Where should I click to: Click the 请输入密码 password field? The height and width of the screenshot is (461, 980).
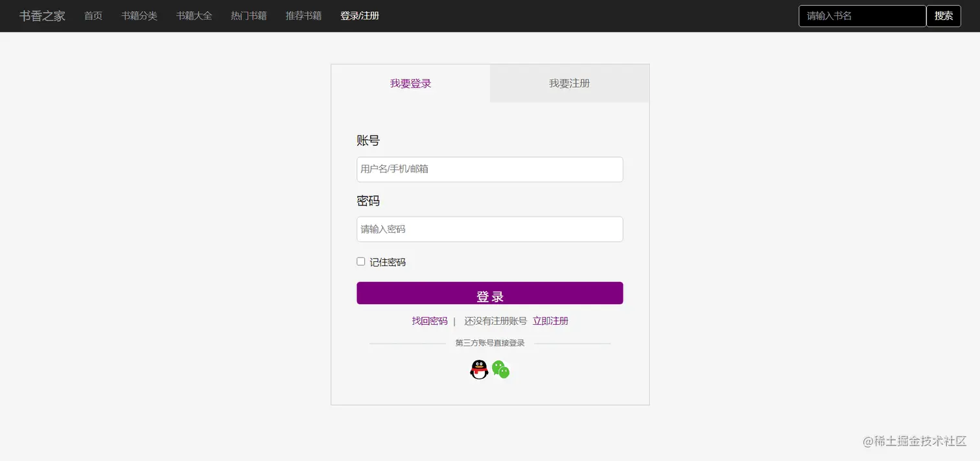coord(489,229)
